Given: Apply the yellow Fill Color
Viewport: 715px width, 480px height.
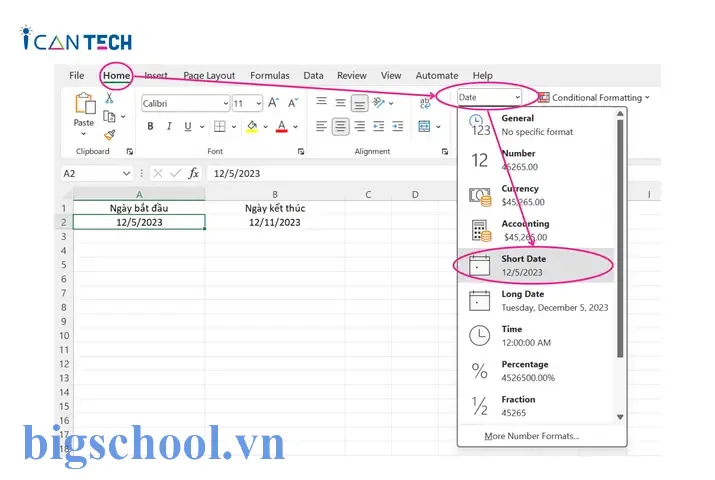Looking at the screenshot, I should pos(252,126).
